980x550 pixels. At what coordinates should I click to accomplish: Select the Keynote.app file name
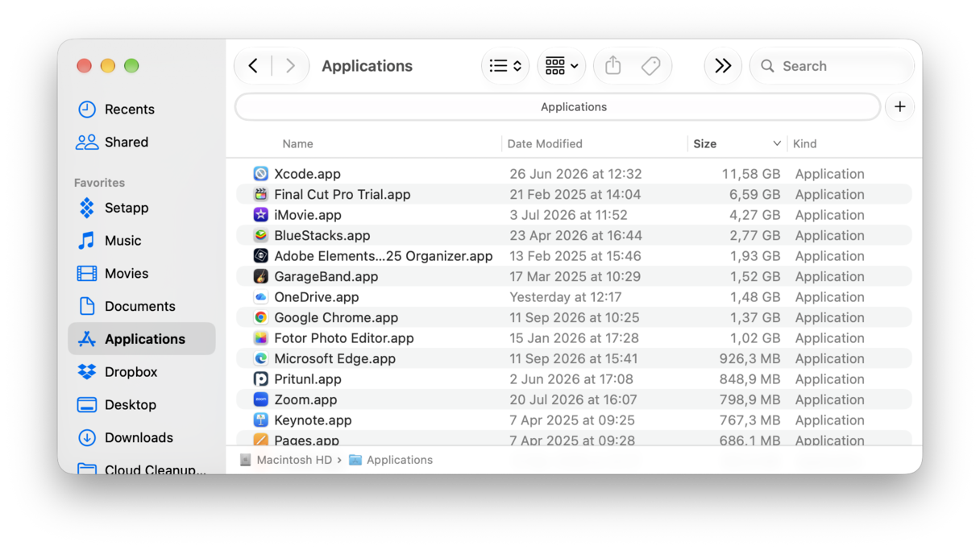click(313, 420)
